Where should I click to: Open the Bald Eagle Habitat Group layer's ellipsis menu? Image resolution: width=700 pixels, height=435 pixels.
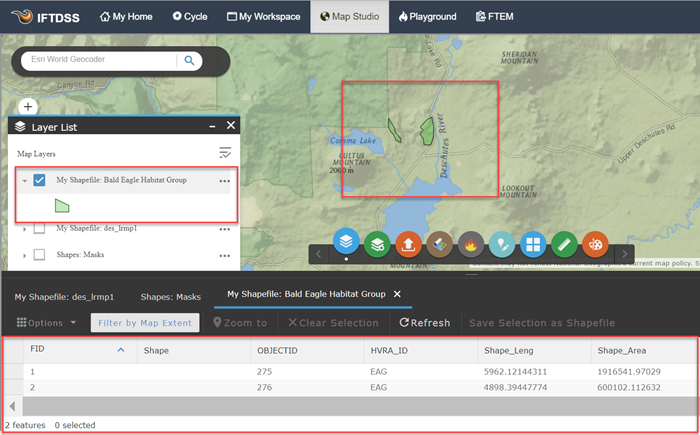pyautogui.click(x=225, y=181)
